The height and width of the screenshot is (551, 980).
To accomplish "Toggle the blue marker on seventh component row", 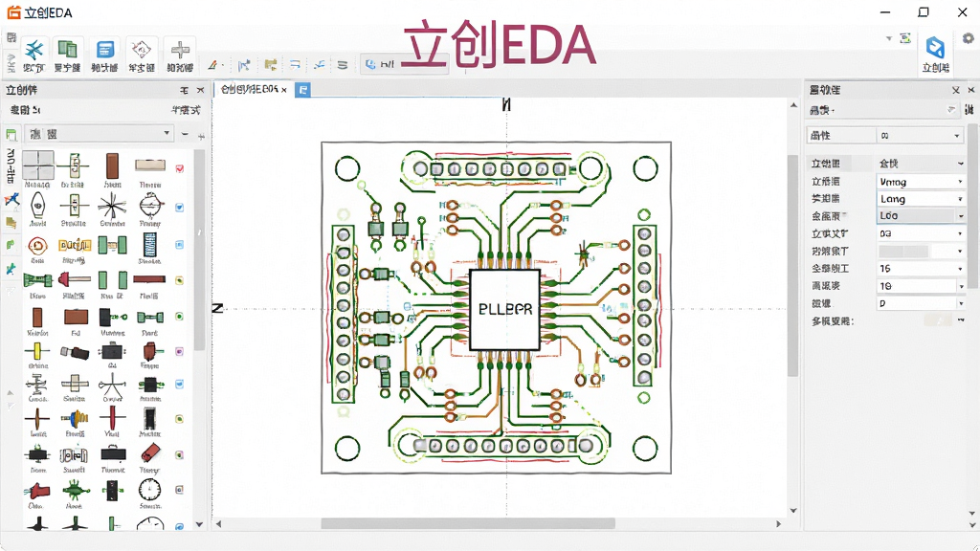I will (x=179, y=384).
